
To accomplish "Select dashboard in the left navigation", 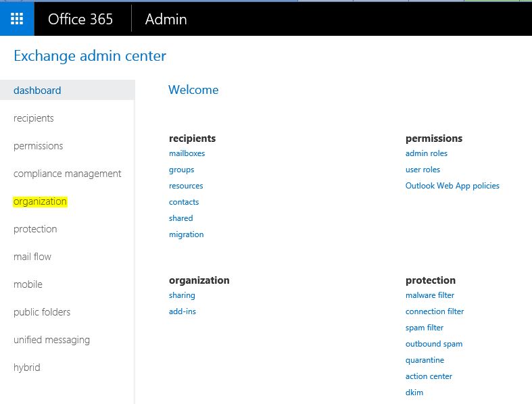I will (67, 91).
